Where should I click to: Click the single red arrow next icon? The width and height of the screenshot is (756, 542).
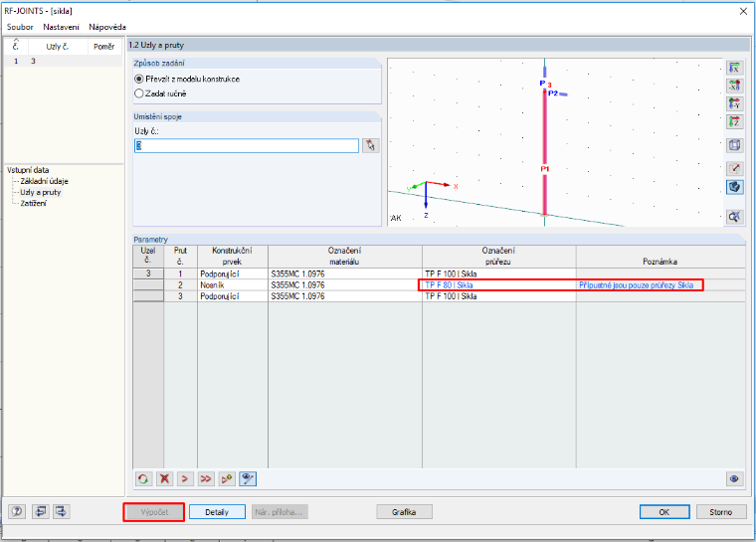click(x=185, y=478)
